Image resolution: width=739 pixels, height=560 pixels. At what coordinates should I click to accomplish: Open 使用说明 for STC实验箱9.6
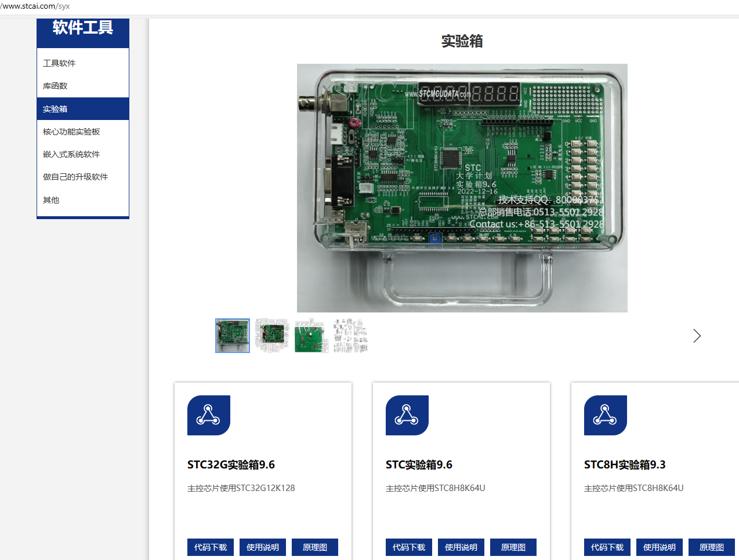(461, 547)
